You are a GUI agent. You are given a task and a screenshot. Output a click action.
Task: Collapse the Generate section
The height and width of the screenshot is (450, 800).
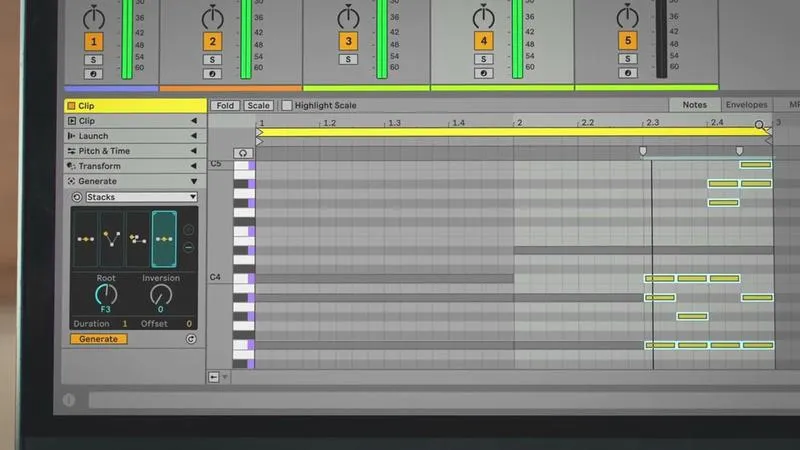coord(193,181)
